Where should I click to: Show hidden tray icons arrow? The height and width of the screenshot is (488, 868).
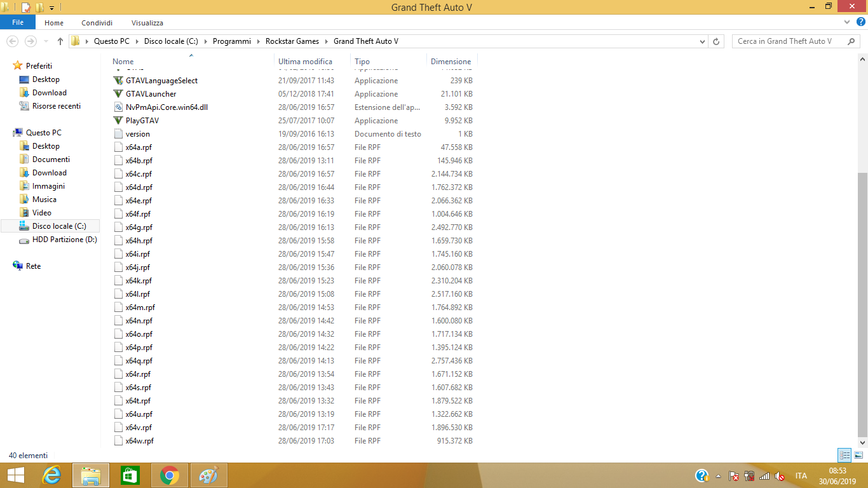[x=719, y=476]
